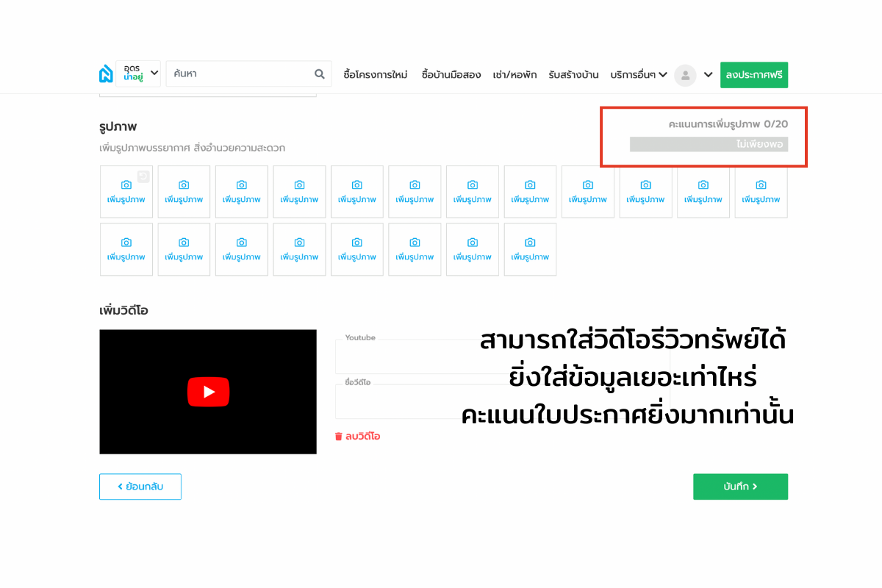Click the เพิ่มรูปภาพบรรยากาศ สิ่งอำนวยความสะดวก description text
Viewport: 882px width, 588px height.
[x=193, y=148]
